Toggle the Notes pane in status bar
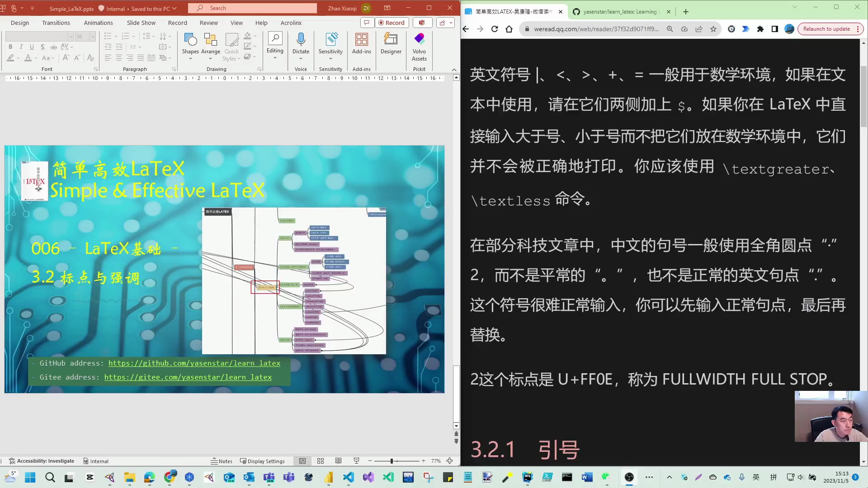The width and height of the screenshot is (868, 488). 222,461
